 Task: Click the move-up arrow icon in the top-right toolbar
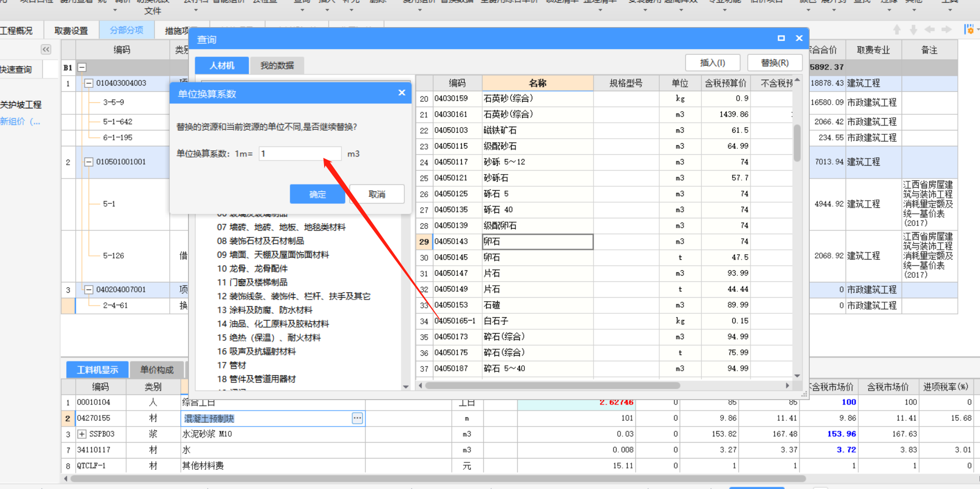[897, 30]
